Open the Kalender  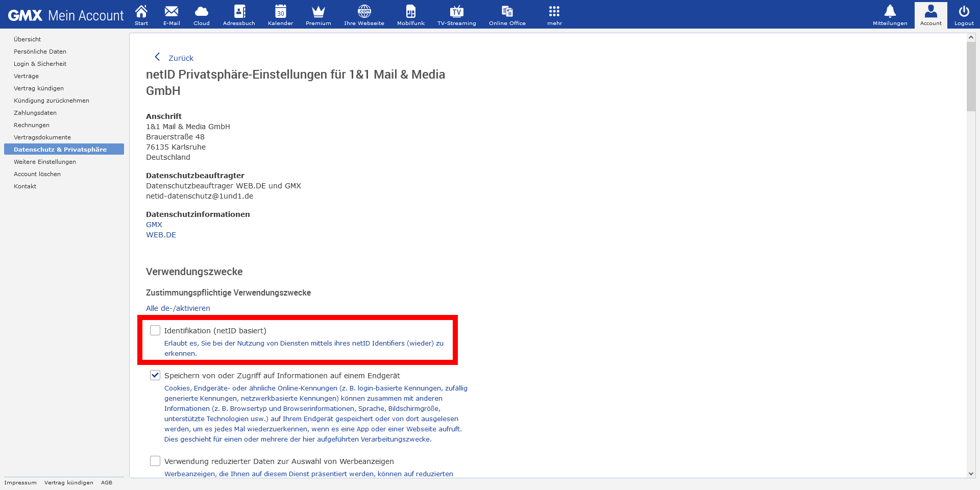[x=280, y=15]
